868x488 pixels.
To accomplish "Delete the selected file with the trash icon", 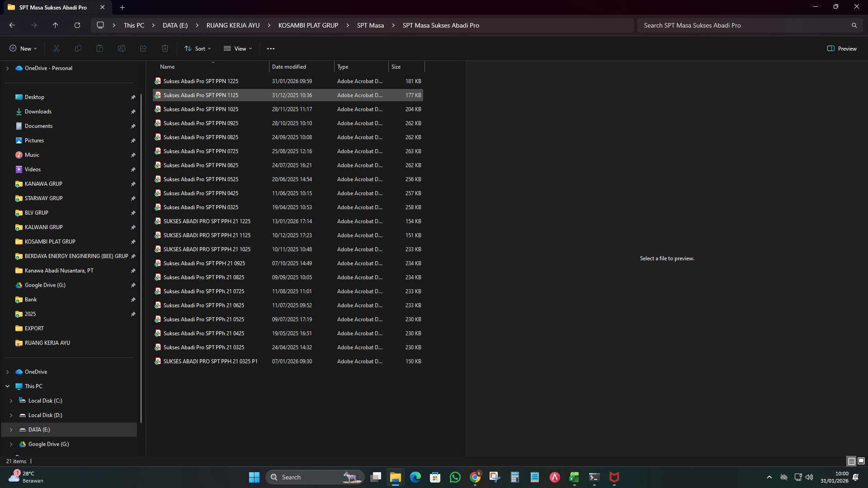I will tap(165, 48).
